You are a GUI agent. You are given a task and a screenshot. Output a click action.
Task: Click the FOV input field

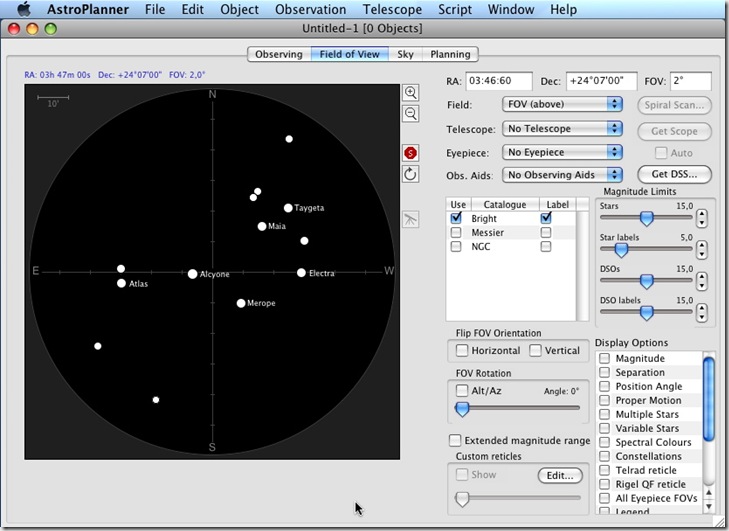(690, 81)
